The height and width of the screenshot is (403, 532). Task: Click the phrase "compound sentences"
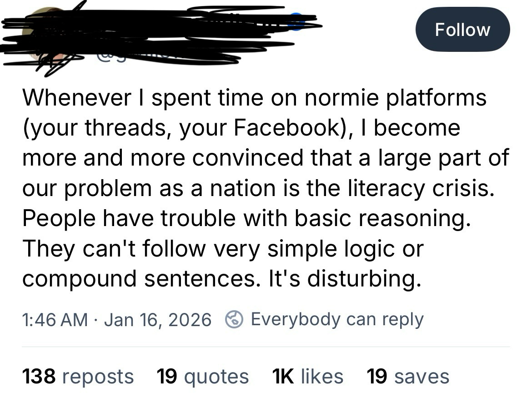click(139, 278)
